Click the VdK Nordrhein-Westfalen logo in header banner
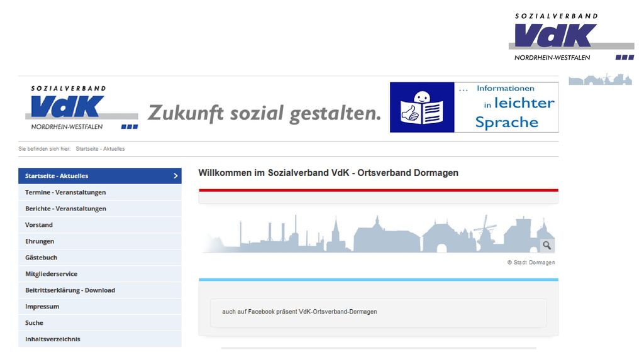644x362 pixels. (x=82, y=107)
